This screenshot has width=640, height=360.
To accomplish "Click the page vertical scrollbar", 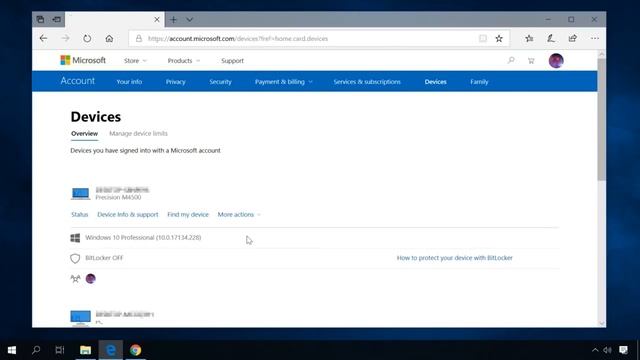I will (602, 119).
